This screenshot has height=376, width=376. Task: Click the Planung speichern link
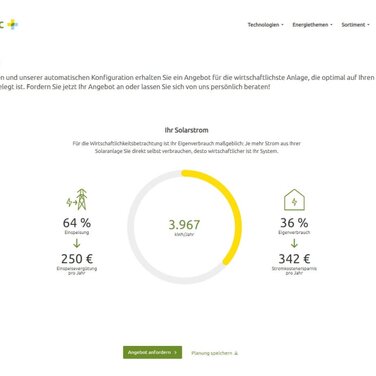[x=215, y=353]
